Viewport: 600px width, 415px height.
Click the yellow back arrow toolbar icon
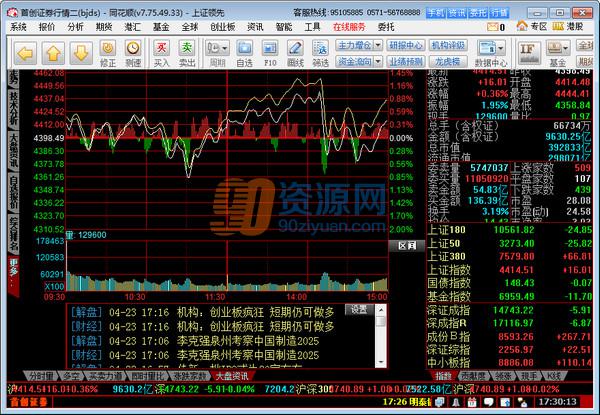(x=26, y=54)
